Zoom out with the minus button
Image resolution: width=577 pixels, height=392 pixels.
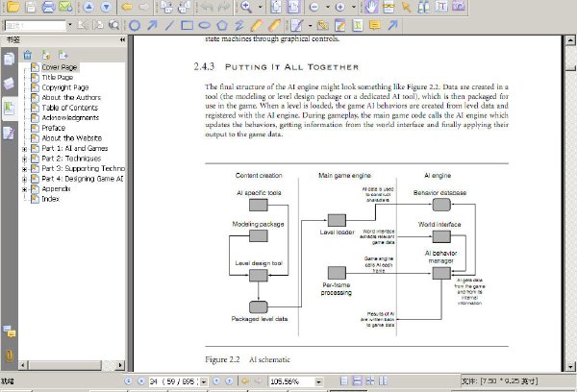314,7
